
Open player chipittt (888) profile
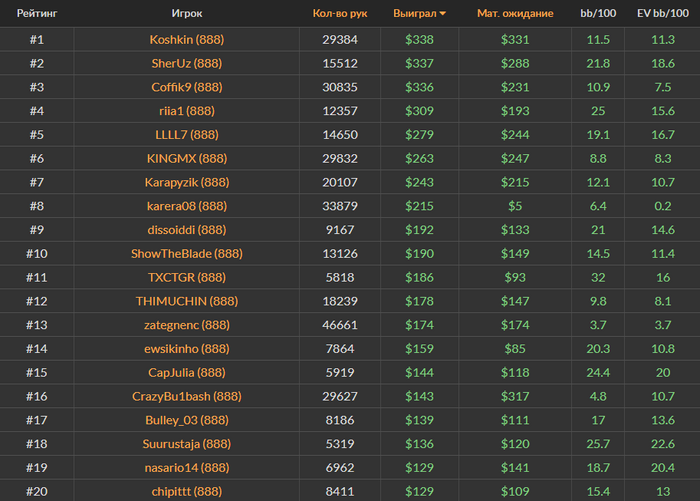pos(187,491)
